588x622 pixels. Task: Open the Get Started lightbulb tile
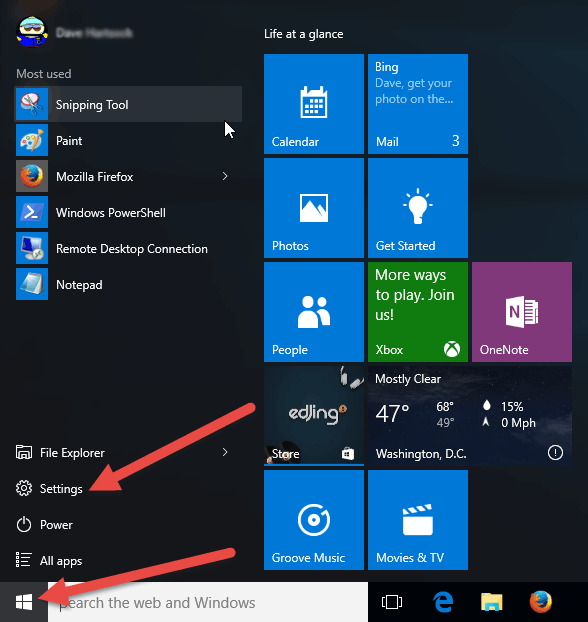[418, 208]
